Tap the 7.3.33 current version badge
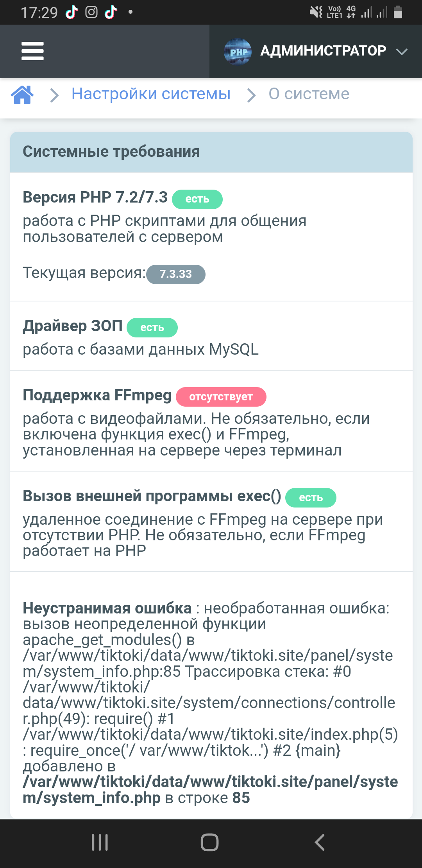 (x=176, y=274)
